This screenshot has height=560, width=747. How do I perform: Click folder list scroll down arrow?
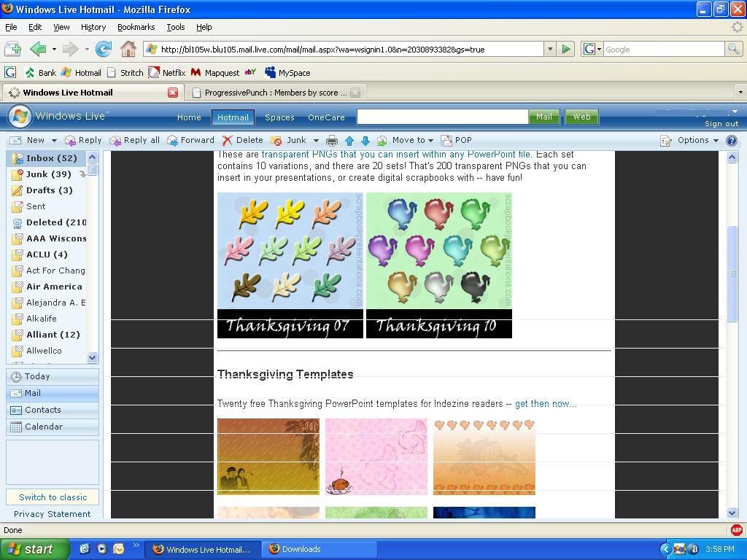click(93, 357)
